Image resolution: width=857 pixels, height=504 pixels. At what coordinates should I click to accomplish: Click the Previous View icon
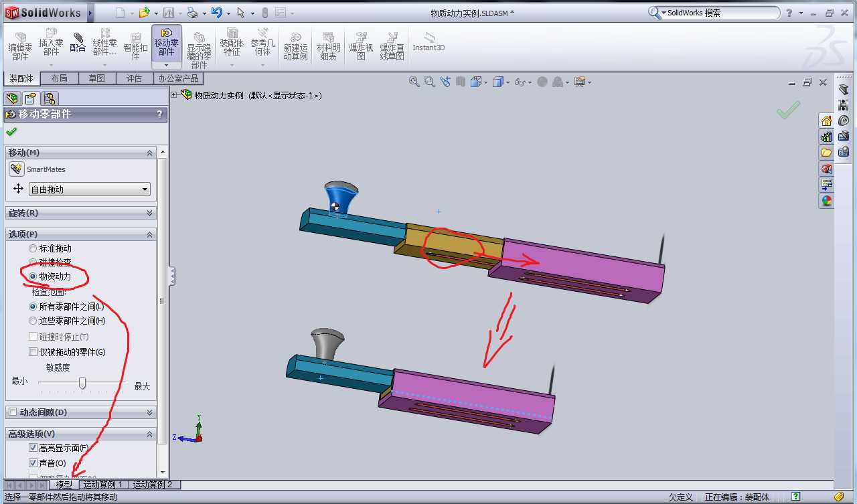click(x=445, y=82)
